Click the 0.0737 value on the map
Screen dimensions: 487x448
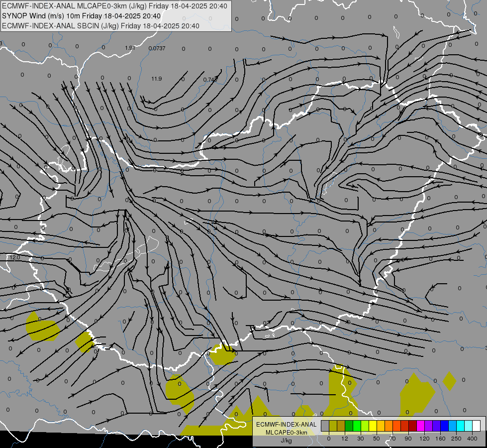point(157,48)
